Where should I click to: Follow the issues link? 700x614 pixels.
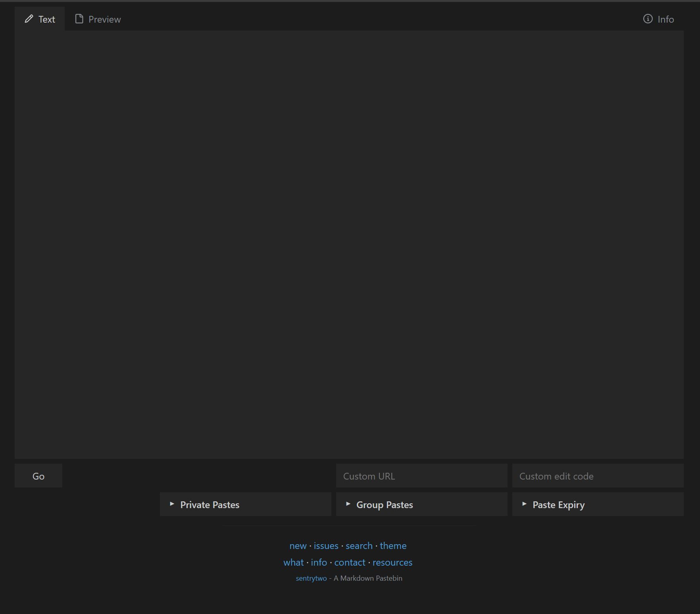[x=325, y=545]
